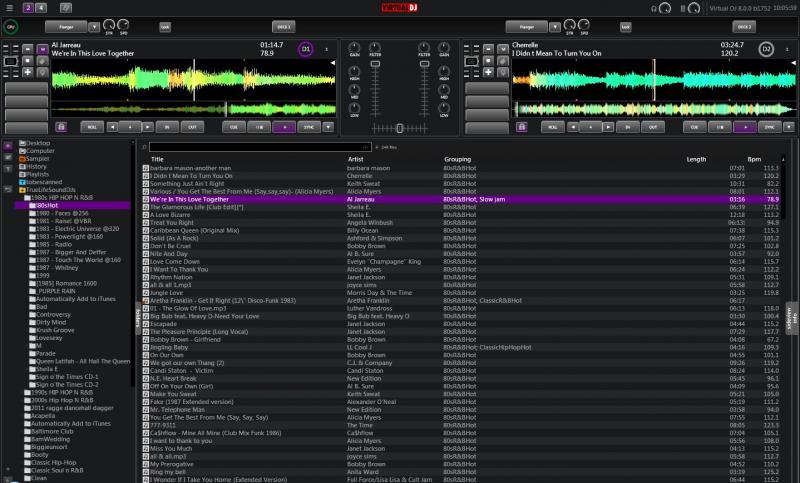Click left deck pitch plus button

(28, 72)
